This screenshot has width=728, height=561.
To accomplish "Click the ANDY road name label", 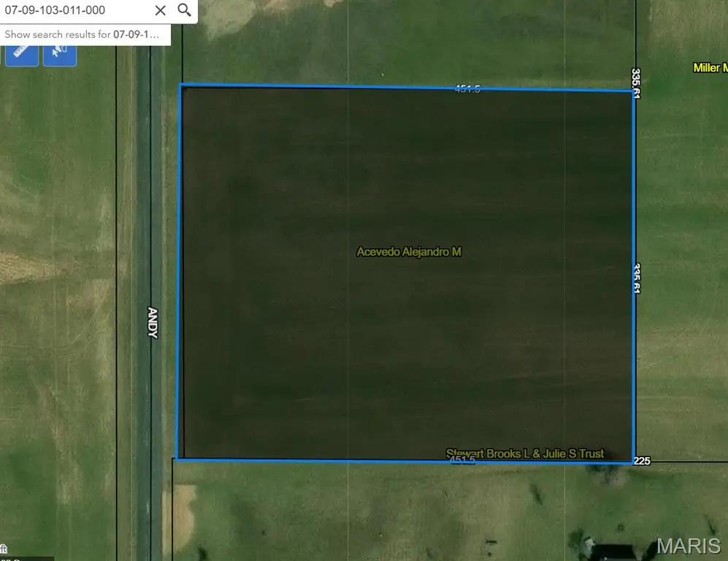I will tap(153, 321).
